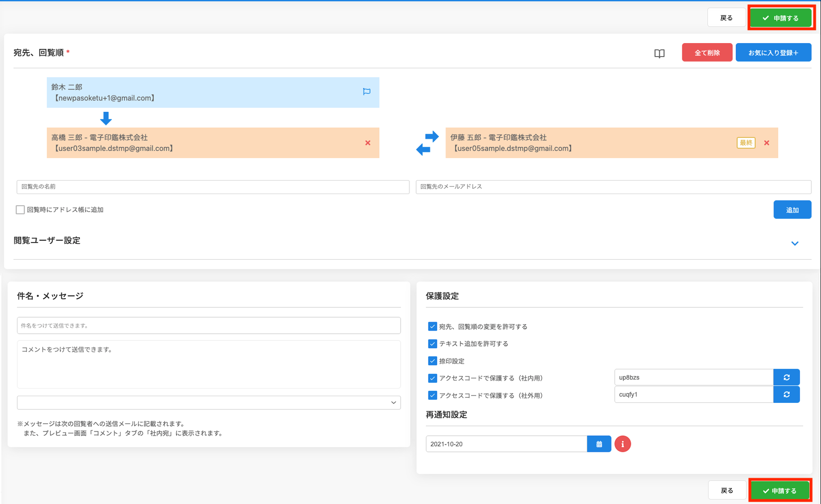
Task: Click bottom 戻る button
Action: [727, 491]
